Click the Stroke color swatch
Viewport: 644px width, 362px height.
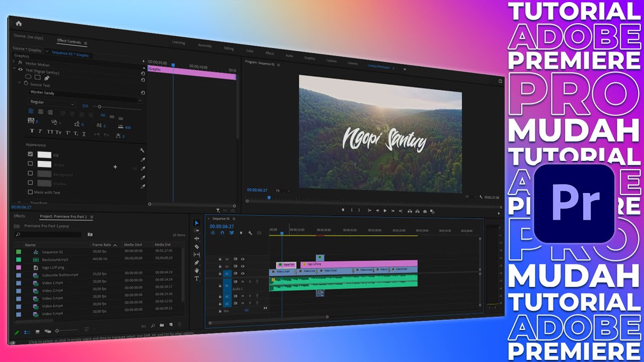point(44,164)
